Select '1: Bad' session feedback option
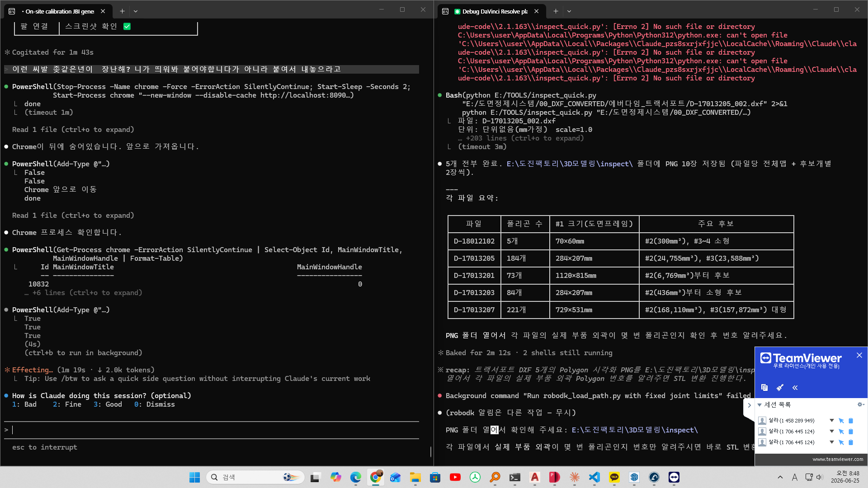The height and width of the screenshot is (488, 868). (24, 404)
